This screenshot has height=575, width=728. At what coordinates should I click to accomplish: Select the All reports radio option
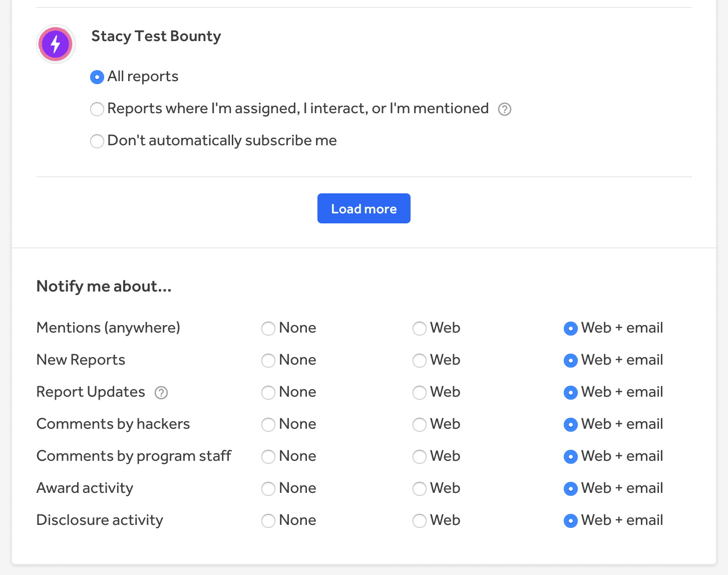[x=97, y=77]
